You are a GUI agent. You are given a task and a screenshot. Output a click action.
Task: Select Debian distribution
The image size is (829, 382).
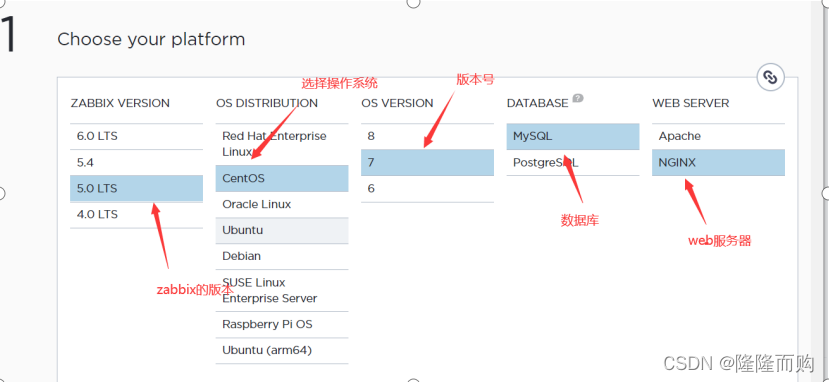pyautogui.click(x=282, y=256)
